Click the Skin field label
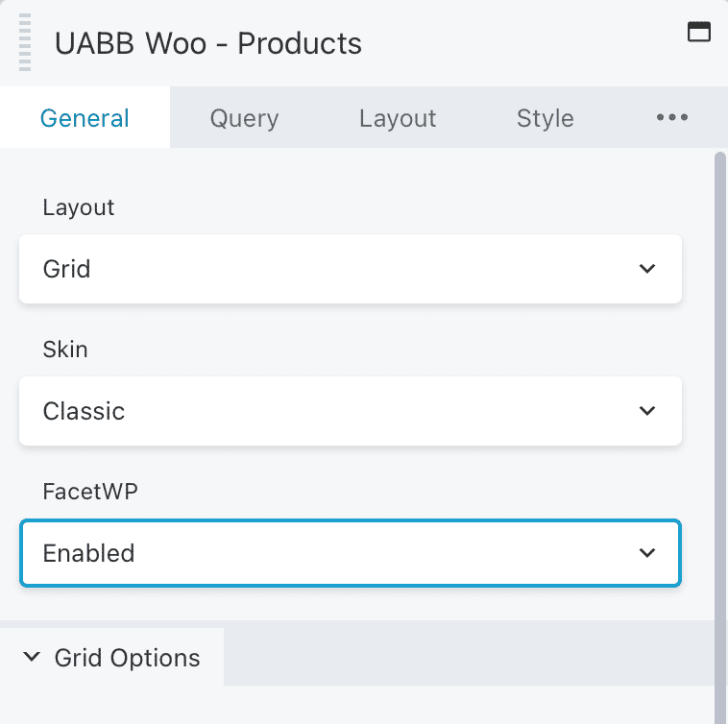The height and width of the screenshot is (724, 728). pos(65,349)
